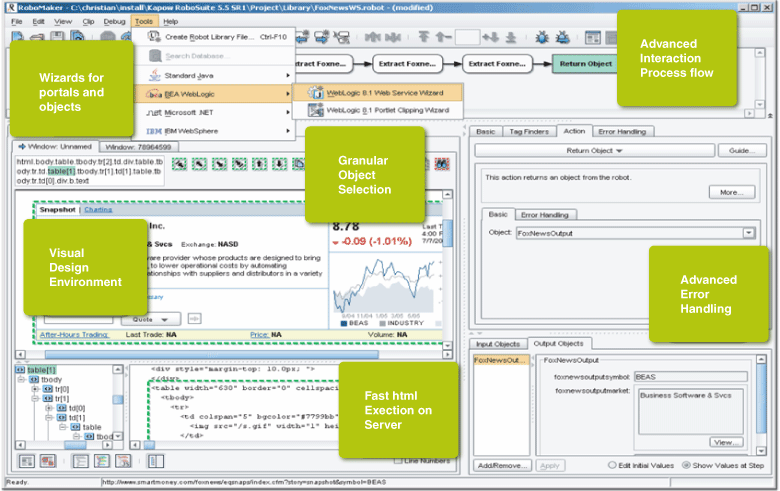Click the fifth icon in bottom-left toolbar
The height and width of the screenshot is (491, 780).
tap(123, 461)
